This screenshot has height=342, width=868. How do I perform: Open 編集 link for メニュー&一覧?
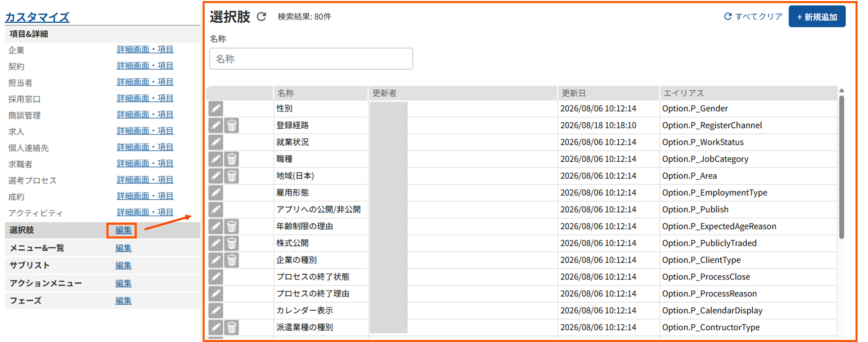pos(123,248)
